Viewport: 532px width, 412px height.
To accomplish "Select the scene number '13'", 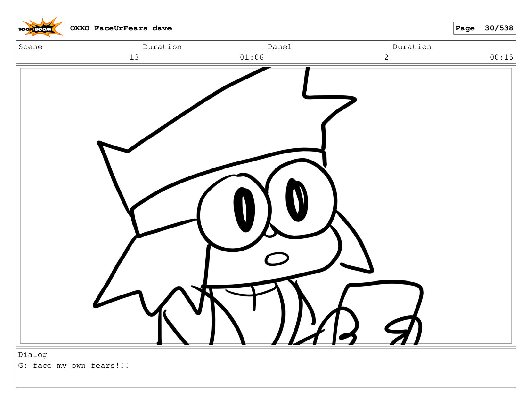I will (134, 57).
